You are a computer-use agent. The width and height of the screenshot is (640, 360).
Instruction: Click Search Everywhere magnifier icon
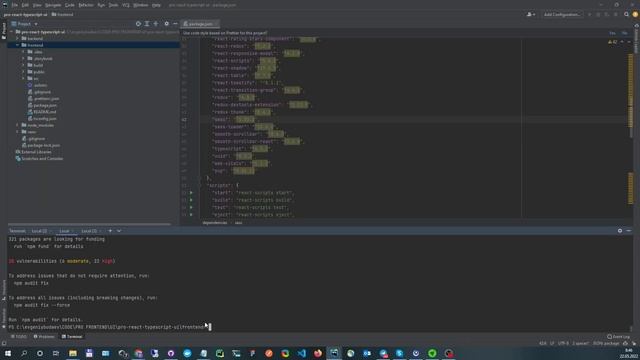point(627,14)
